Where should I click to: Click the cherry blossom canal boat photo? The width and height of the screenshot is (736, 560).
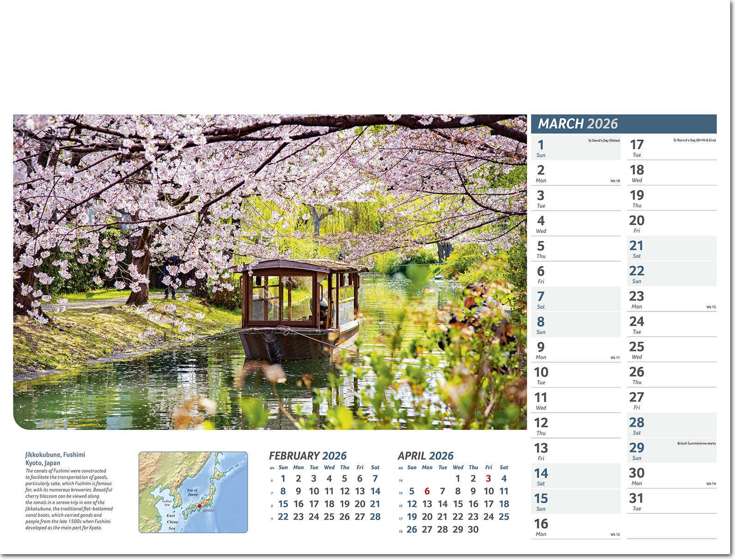click(x=270, y=272)
